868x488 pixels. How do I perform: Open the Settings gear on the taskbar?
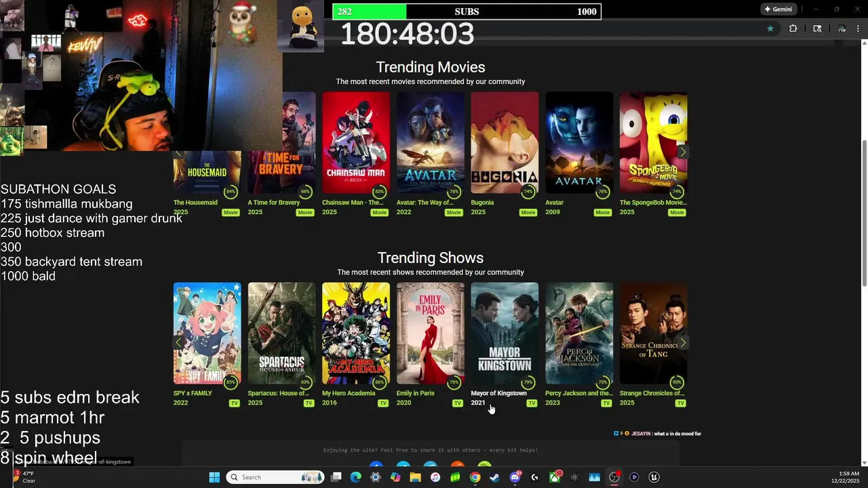click(376, 477)
